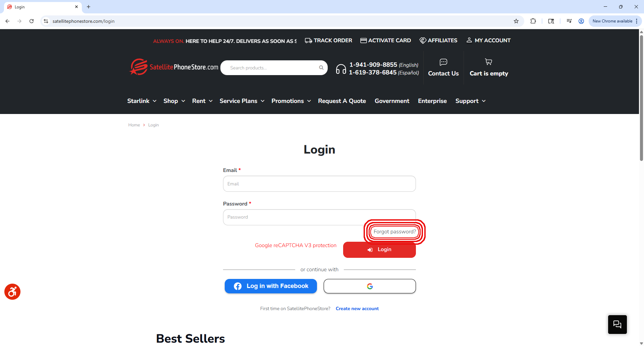Expand the Starlink menu
The width and height of the screenshot is (644, 346).
click(142, 101)
